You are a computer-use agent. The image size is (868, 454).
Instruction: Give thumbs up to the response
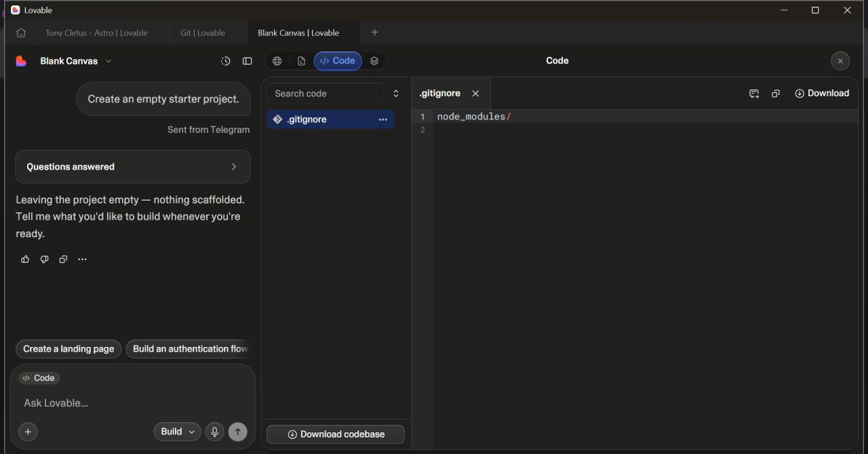pyautogui.click(x=25, y=260)
